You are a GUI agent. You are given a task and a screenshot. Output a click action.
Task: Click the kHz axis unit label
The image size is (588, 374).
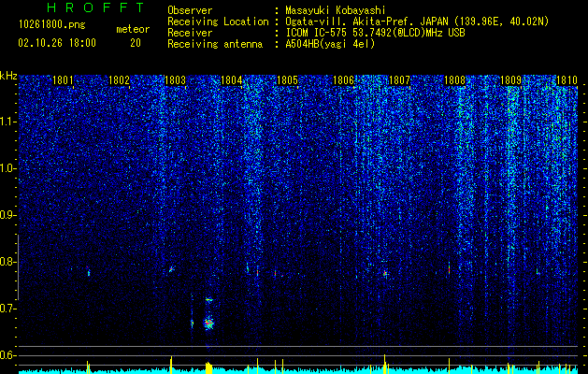click(x=8, y=76)
